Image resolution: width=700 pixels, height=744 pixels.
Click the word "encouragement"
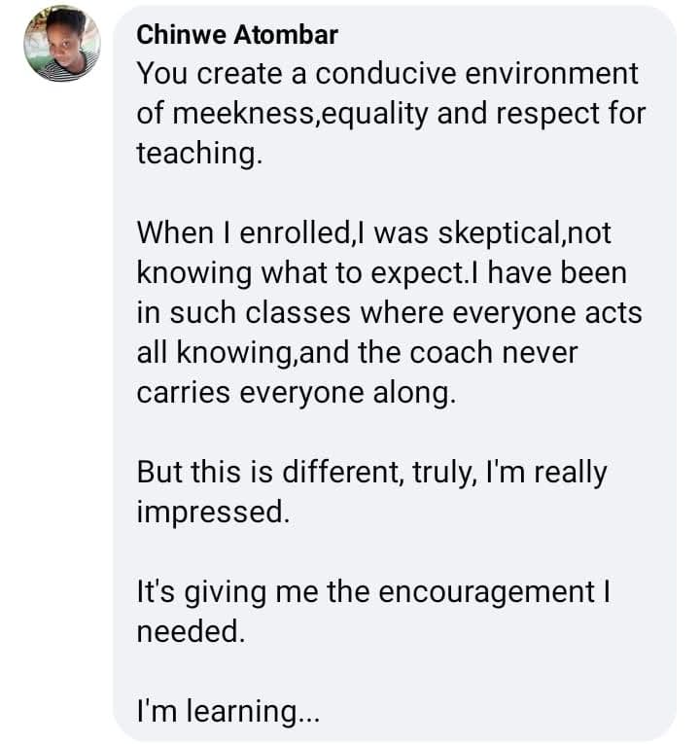pyautogui.click(x=487, y=593)
